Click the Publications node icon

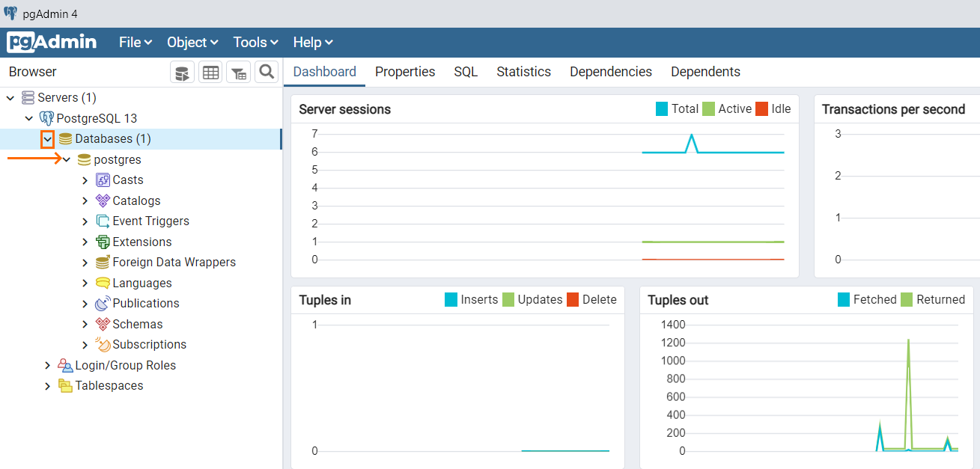pyautogui.click(x=103, y=304)
